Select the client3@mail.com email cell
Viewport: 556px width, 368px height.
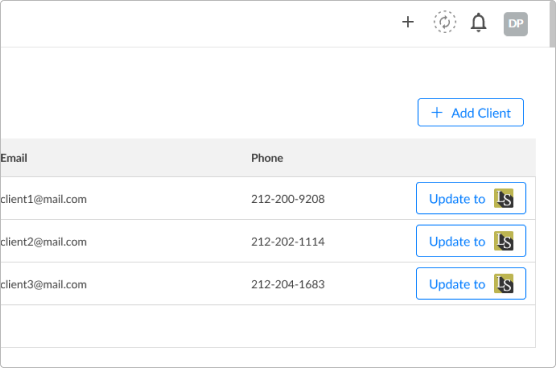43,284
